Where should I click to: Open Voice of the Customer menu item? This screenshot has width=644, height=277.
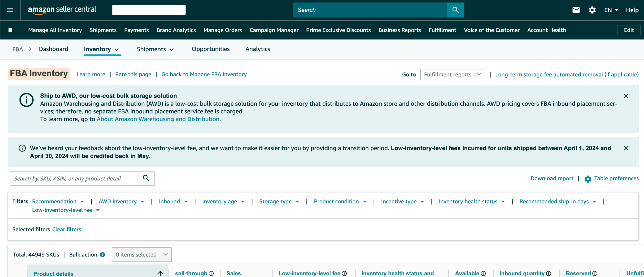coord(492,30)
